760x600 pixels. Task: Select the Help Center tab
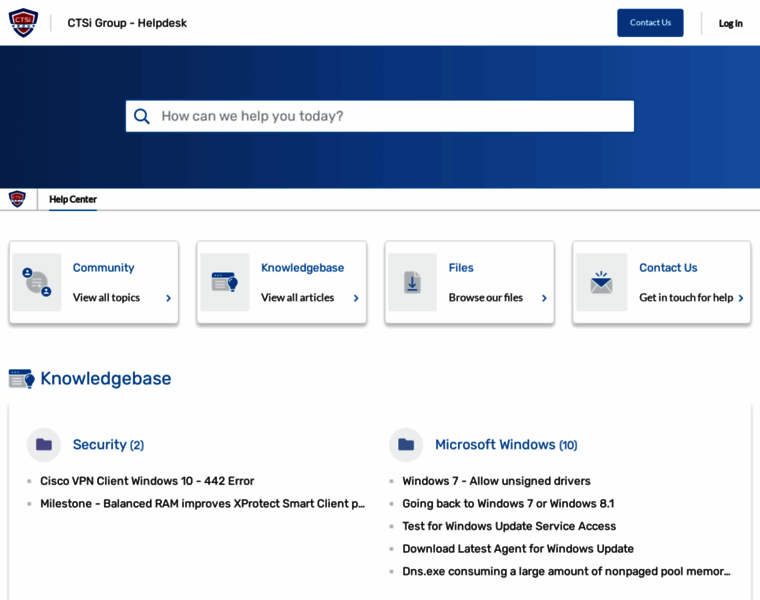click(x=73, y=199)
